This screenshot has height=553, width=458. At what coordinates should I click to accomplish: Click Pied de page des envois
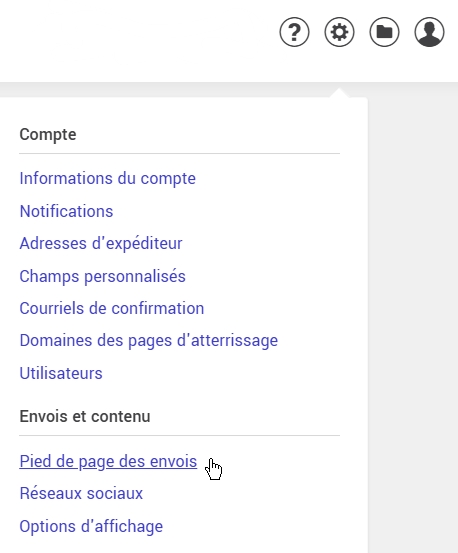108,461
